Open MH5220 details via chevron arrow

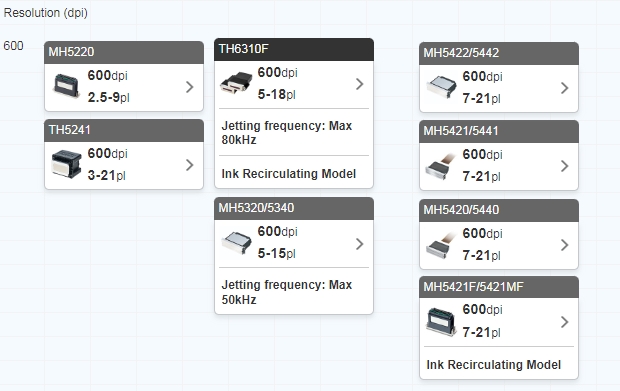point(190,87)
